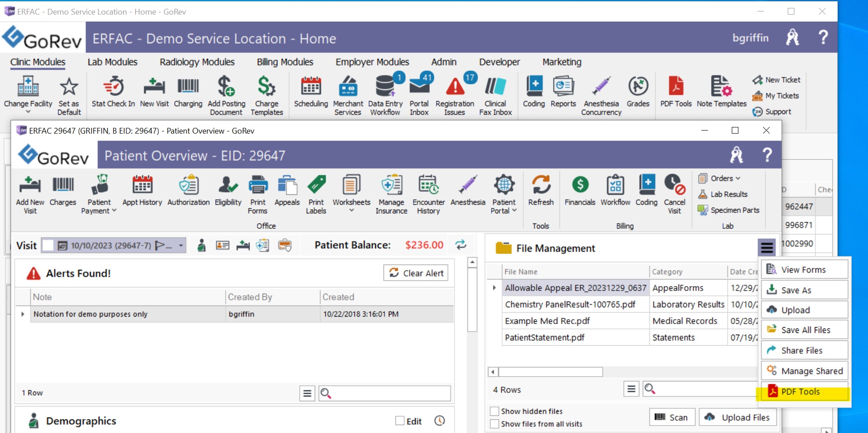Expand Worksheets dropdown

351,211
